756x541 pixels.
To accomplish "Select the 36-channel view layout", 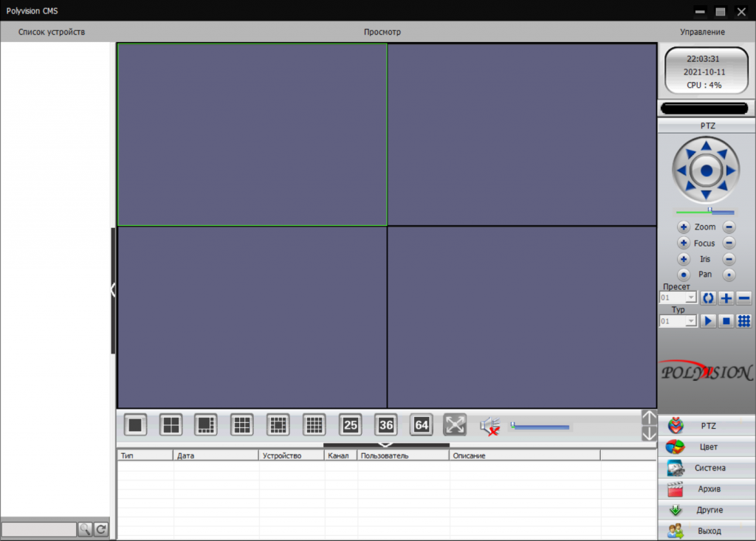I will tap(386, 424).
